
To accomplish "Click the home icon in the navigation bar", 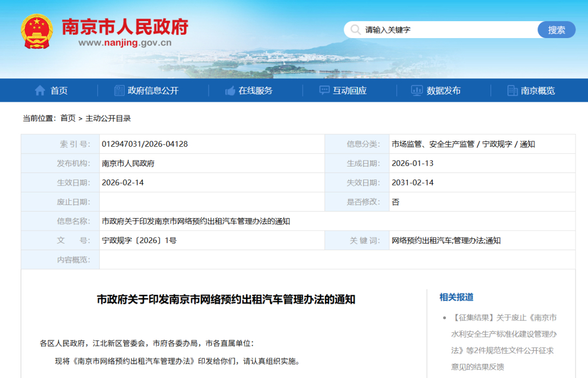I will [x=40, y=91].
